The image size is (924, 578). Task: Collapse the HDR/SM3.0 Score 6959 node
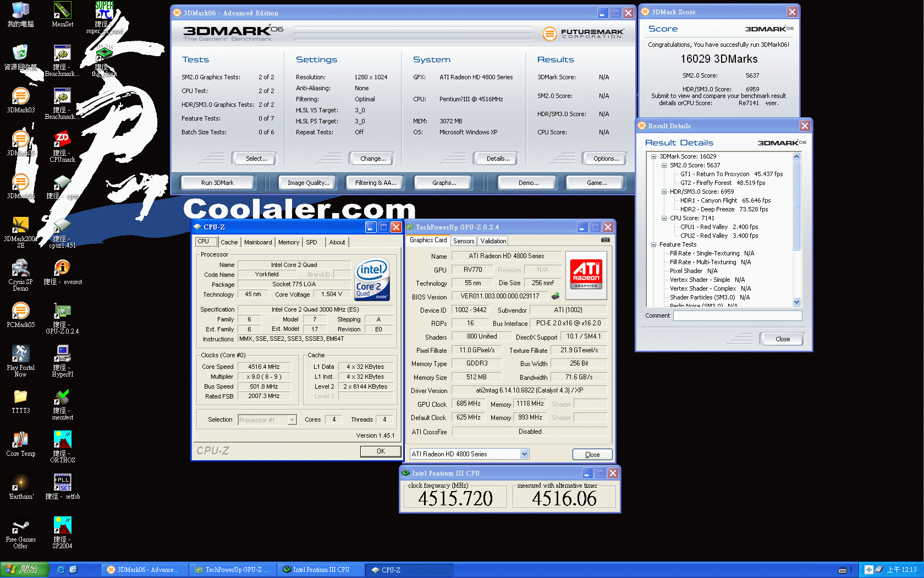pyautogui.click(x=664, y=192)
